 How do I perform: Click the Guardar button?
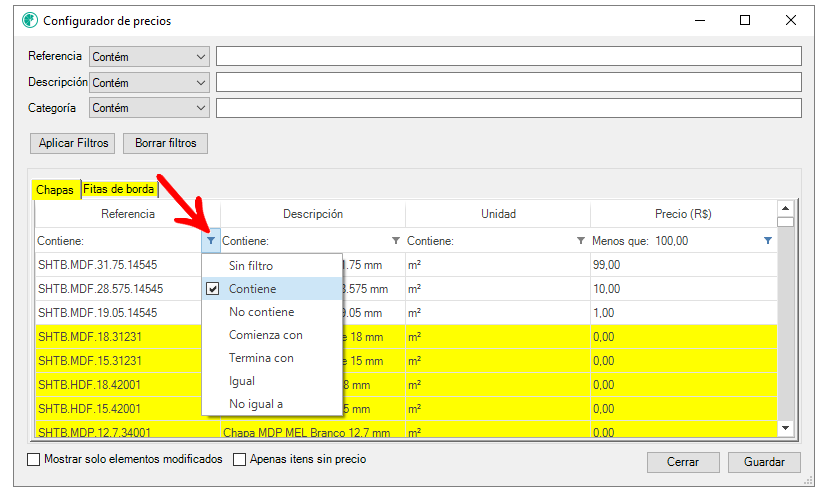[x=764, y=462]
